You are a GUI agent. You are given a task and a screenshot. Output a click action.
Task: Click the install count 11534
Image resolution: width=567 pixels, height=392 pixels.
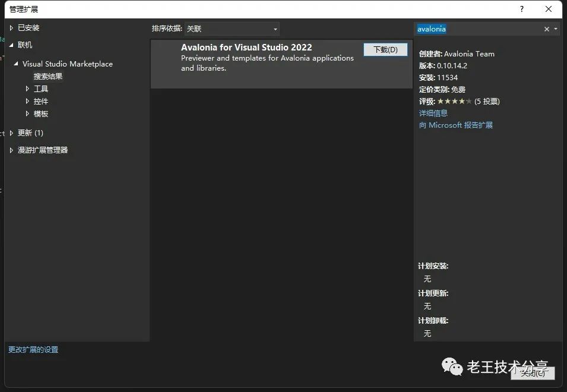coord(447,78)
